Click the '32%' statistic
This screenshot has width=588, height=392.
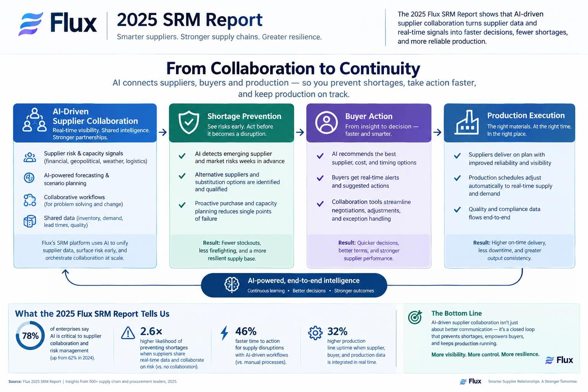pyautogui.click(x=337, y=331)
